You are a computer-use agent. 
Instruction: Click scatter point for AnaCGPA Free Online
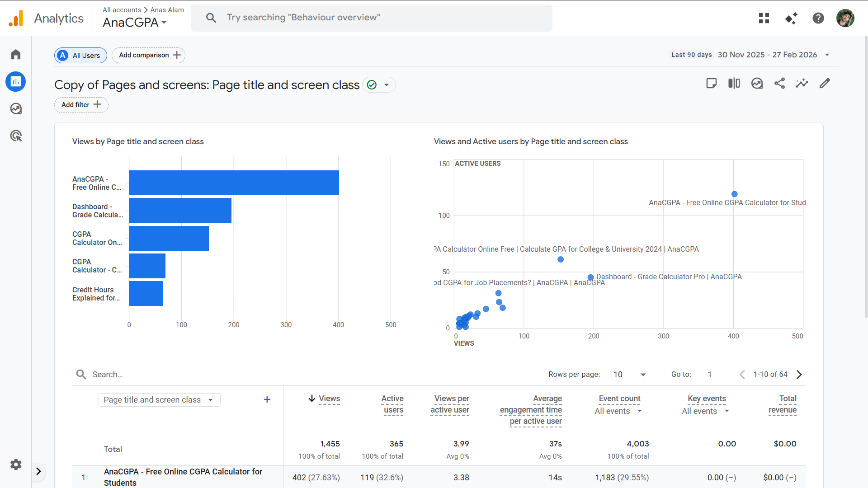coord(735,194)
